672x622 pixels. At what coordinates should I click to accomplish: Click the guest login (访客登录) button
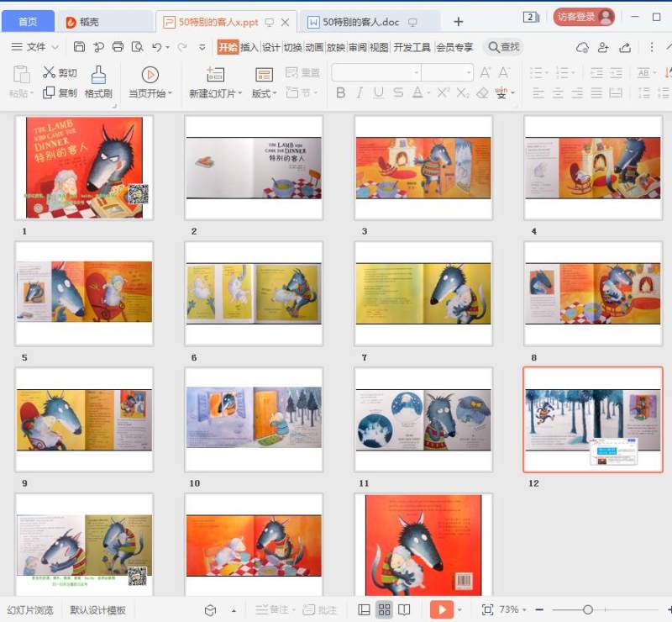(x=584, y=17)
